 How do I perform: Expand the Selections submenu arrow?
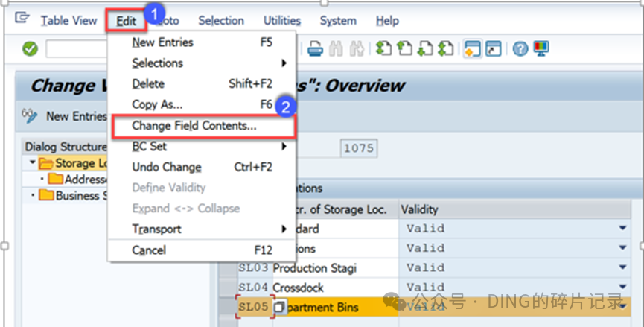click(284, 63)
